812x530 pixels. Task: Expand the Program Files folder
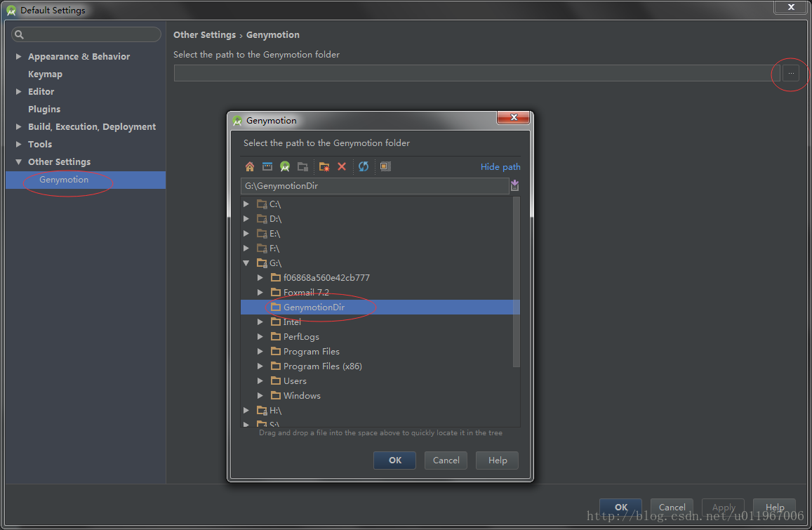coord(260,352)
